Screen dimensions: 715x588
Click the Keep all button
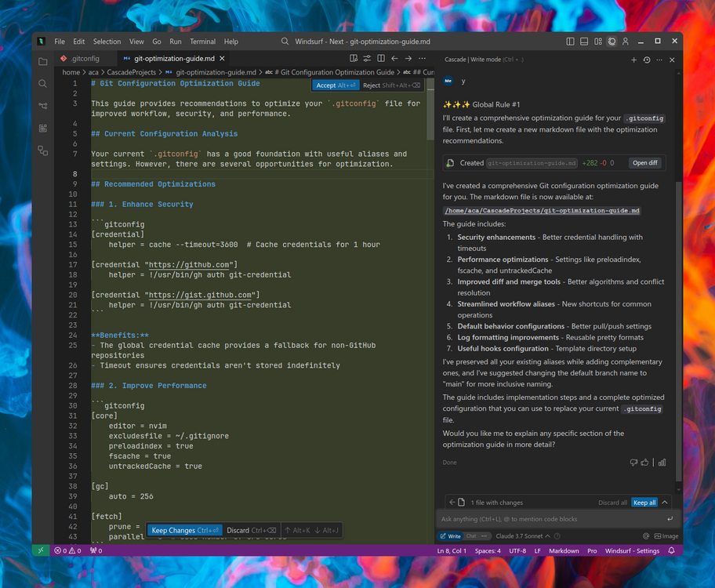point(644,503)
